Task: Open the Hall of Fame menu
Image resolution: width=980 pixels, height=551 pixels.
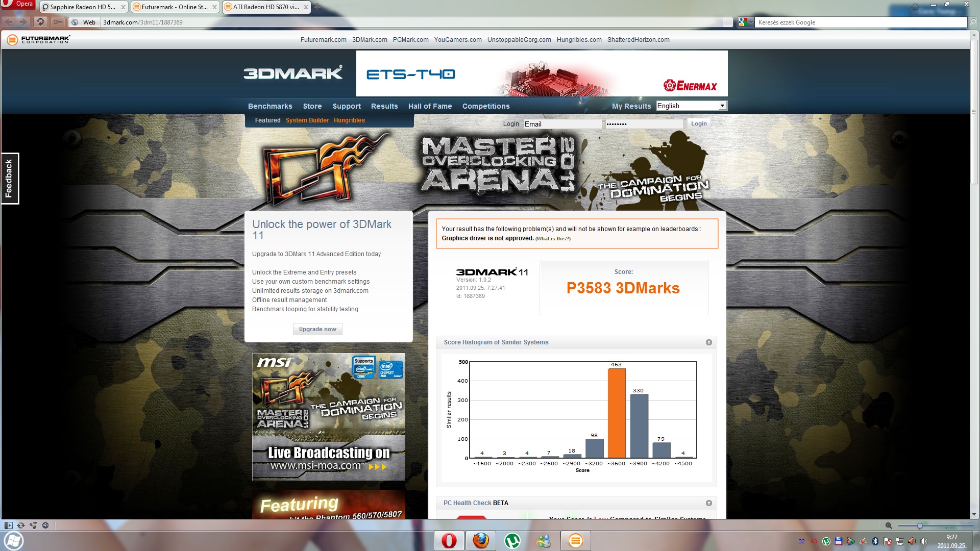Action: pos(430,106)
